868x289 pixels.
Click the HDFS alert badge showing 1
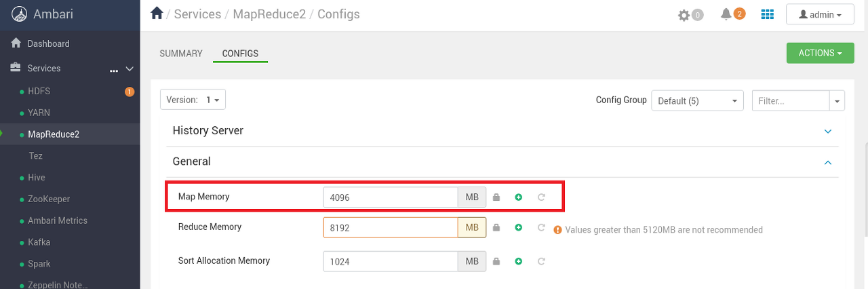point(130,92)
